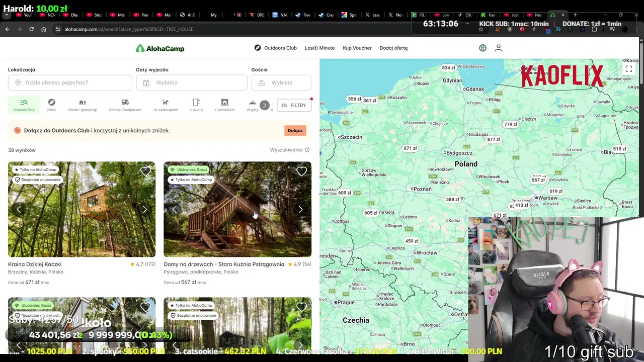
Task: Favorite the Kraina Dzikiej Kaczki listing
Action: [x=145, y=172]
